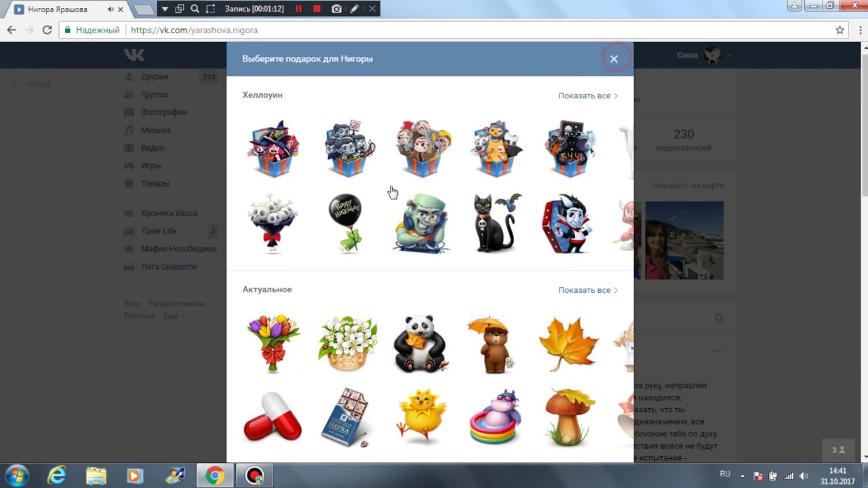Select the Happy Halloween black balloon gift
Viewport: 868px width, 488px height.
point(347,224)
